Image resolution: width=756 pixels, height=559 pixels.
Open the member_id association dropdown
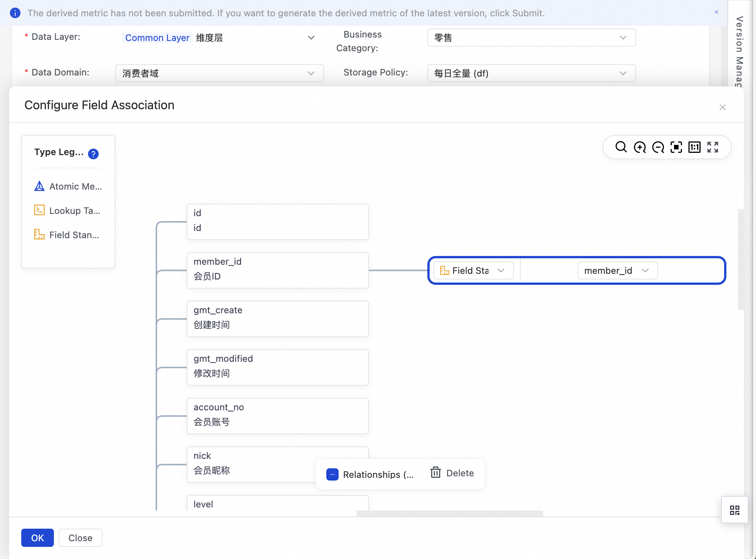[617, 270]
